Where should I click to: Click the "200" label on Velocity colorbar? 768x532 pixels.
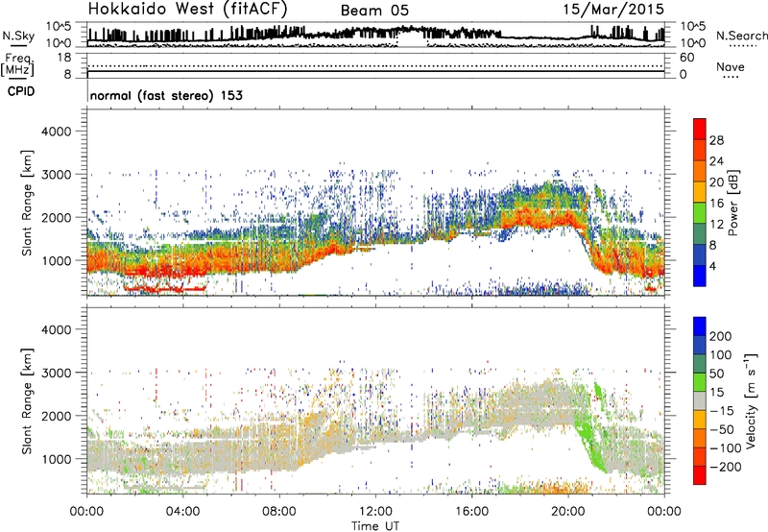point(720,336)
